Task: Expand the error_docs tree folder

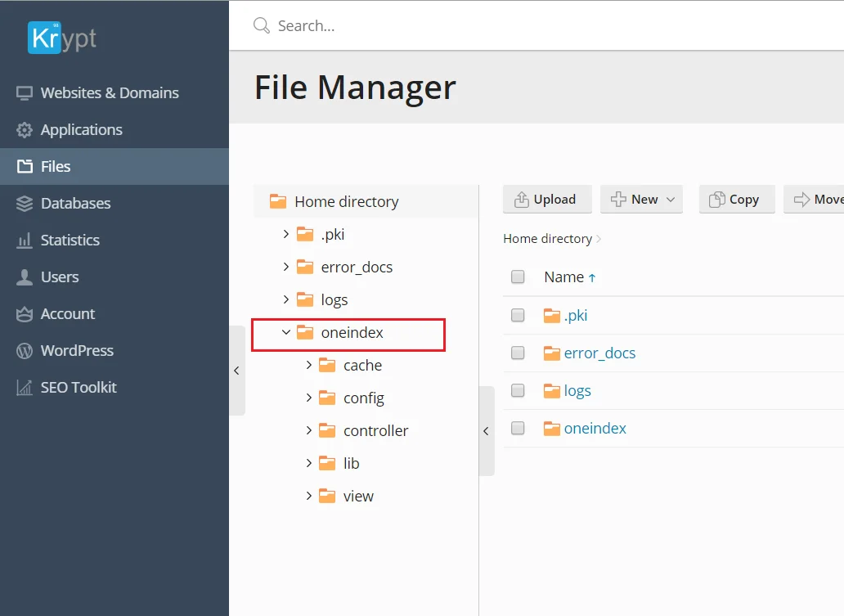Action: pyautogui.click(x=286, y=267)
